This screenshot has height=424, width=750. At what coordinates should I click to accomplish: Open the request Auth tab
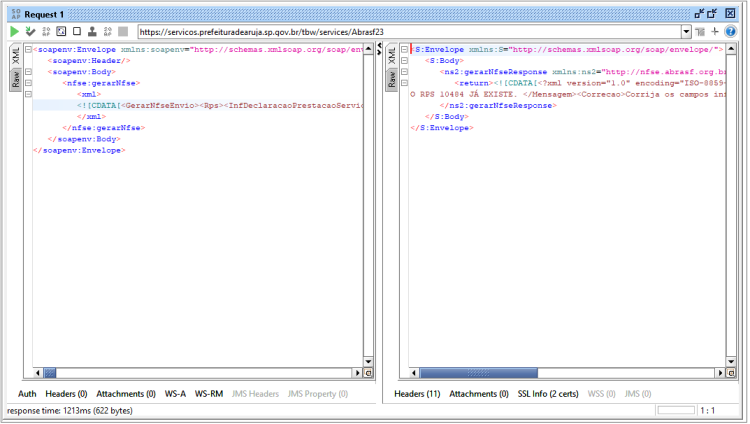pyautogui.click(x=27, y=394)
